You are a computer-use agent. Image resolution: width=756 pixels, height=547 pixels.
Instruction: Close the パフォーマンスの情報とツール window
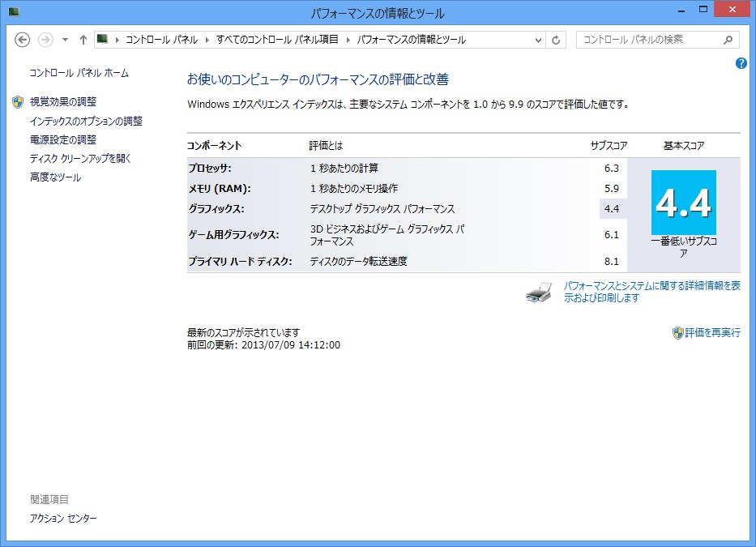pos(733,10)
